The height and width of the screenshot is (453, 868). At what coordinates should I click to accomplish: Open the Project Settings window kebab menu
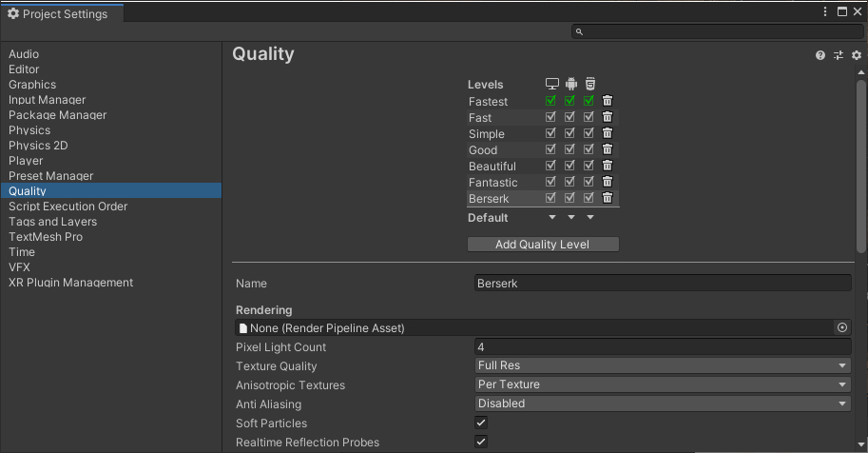[x=825, y=12]
